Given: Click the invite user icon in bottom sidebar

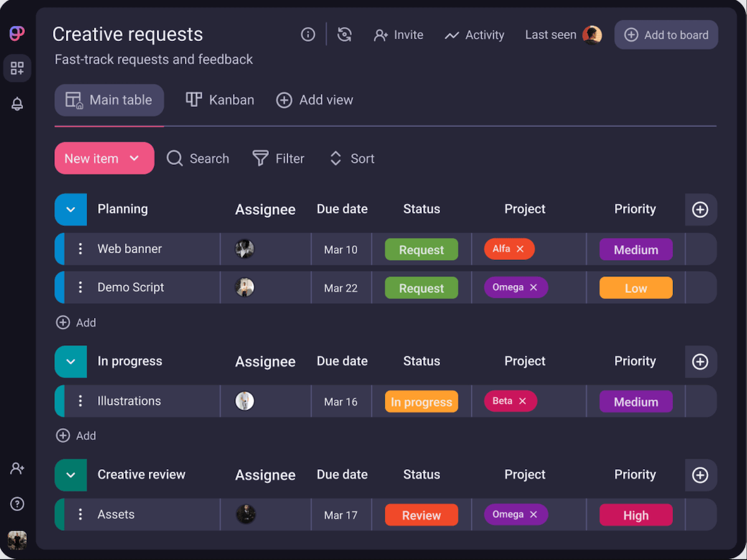Looking at the screenshot, I should point(17,469).
